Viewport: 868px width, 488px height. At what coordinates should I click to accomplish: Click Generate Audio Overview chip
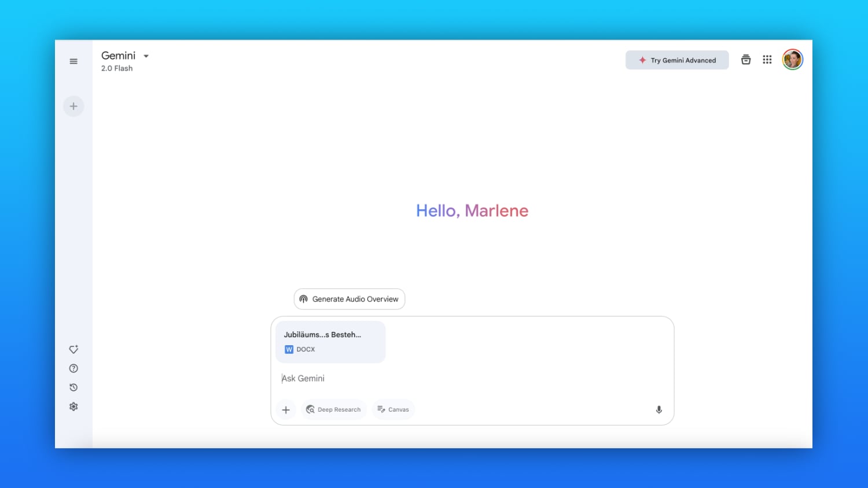pos(349,299)
